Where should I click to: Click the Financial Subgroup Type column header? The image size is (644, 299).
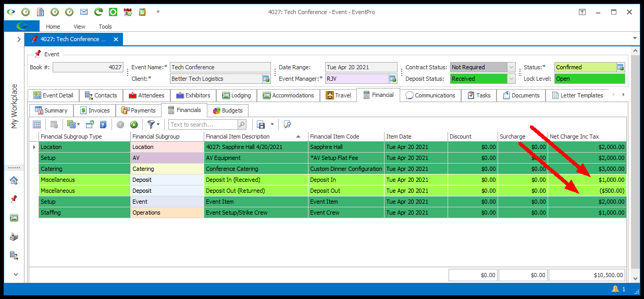84,136
